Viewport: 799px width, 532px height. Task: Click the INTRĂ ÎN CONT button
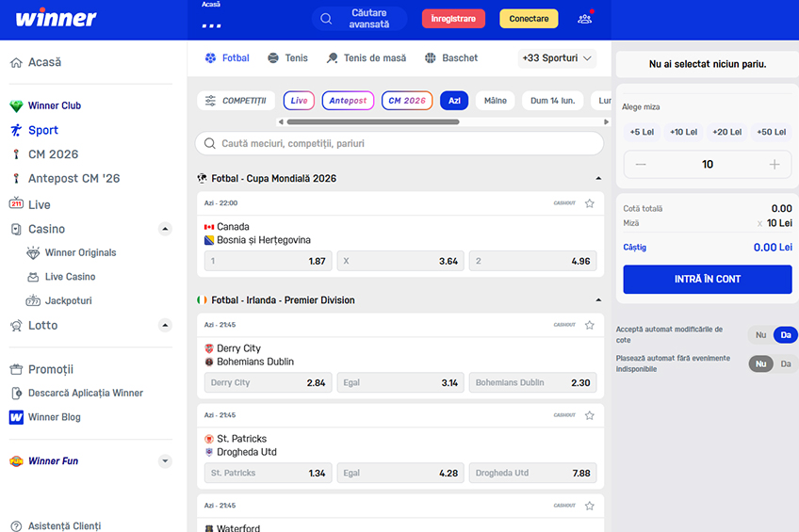point(708,279)
